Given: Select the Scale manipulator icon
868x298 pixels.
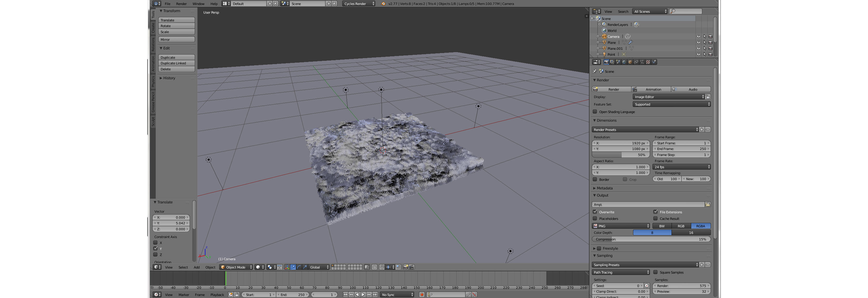Looking at the screenshot, I should (x=305, y=267).
